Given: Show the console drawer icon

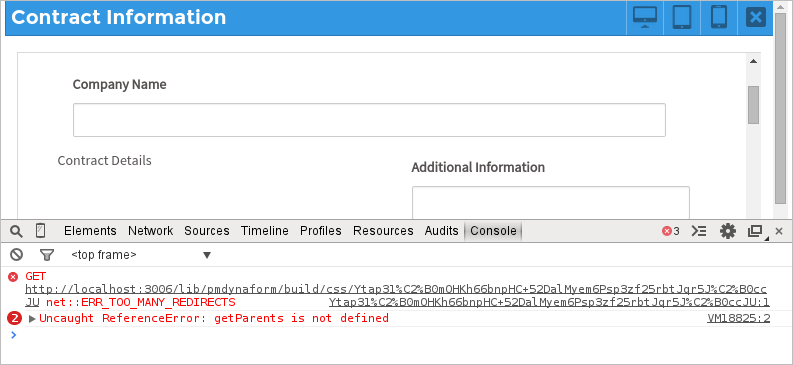Looking at the screenshot, I should (x=699, y=231).
